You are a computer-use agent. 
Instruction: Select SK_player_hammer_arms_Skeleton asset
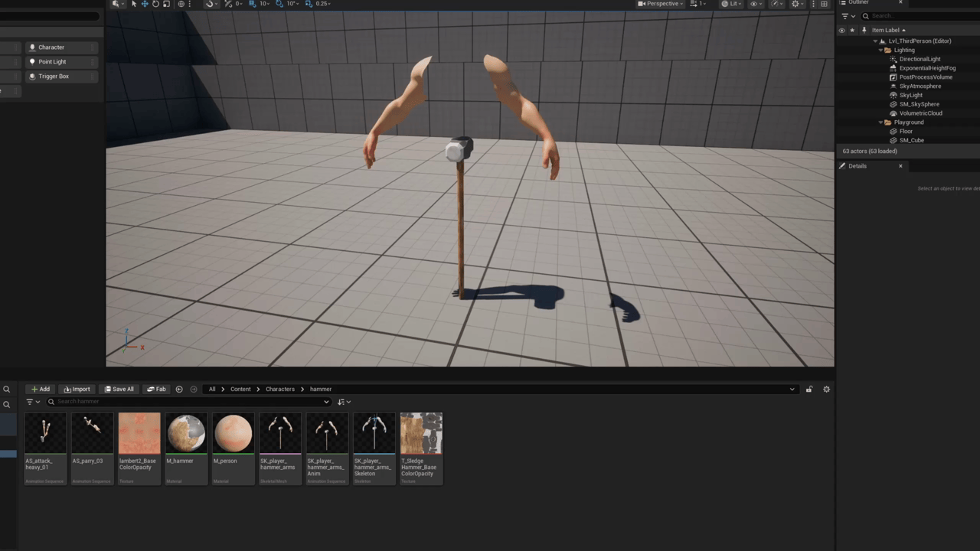[x=374, y=448]
